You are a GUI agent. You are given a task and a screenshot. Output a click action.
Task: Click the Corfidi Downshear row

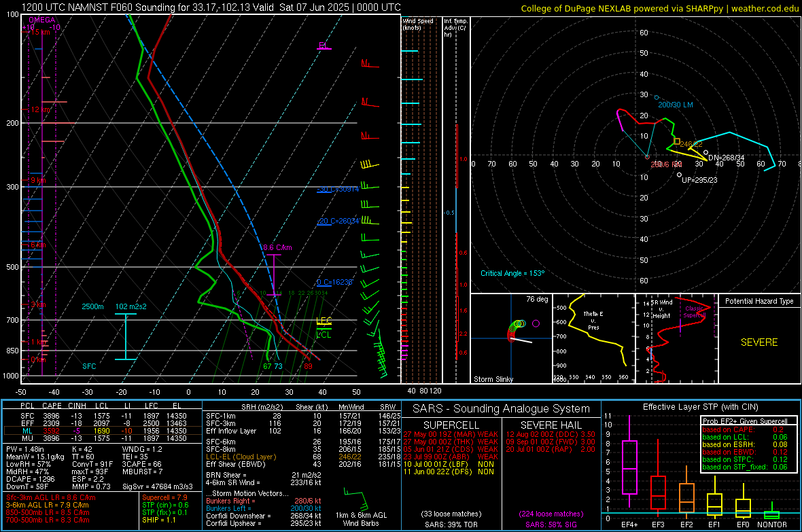pos(264,516)
